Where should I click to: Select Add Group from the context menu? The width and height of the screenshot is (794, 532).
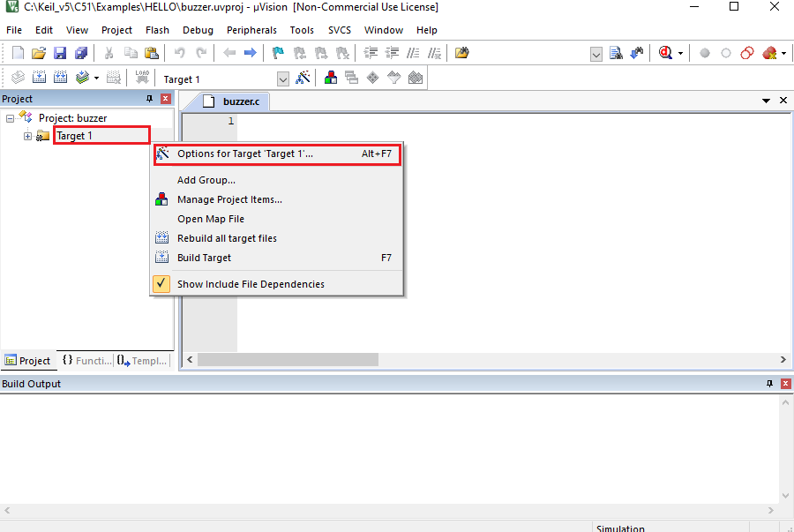coord(206,179)
